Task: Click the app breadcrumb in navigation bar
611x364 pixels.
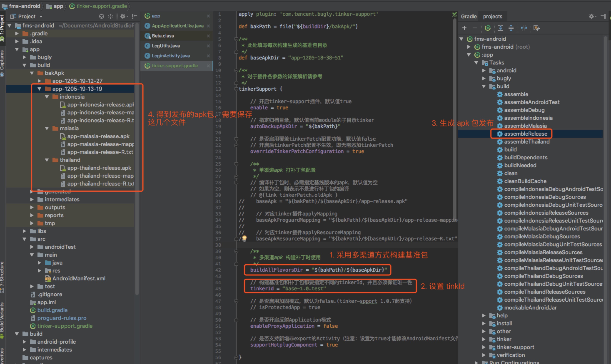Action: 58,6
